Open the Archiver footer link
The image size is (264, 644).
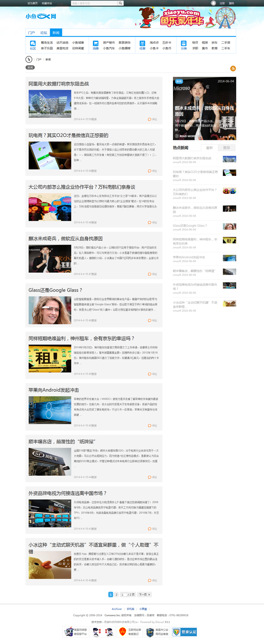pyautogui.click(x=117, y=609)
